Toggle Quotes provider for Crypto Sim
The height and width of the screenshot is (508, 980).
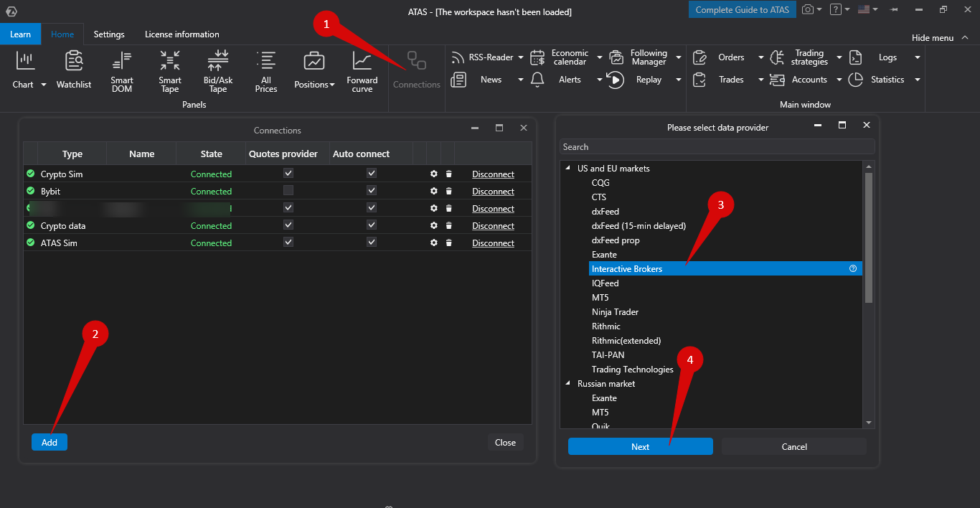(288, 173)
